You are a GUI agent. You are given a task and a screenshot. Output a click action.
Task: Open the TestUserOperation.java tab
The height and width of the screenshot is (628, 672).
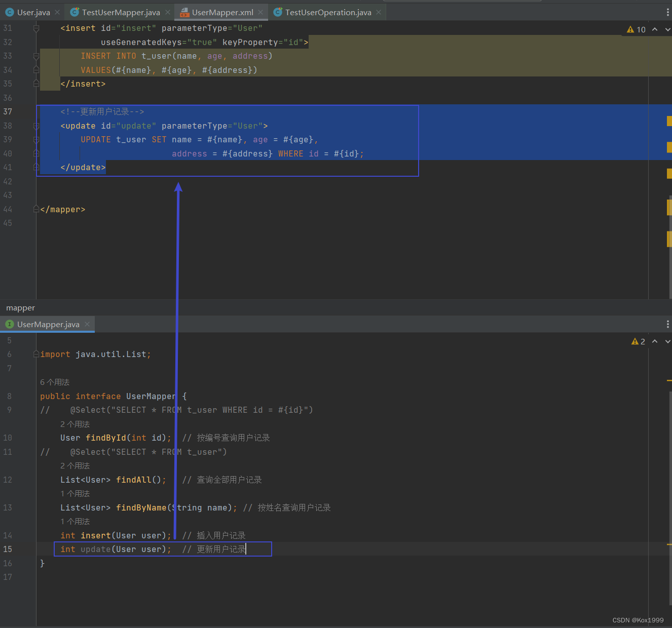328,12
